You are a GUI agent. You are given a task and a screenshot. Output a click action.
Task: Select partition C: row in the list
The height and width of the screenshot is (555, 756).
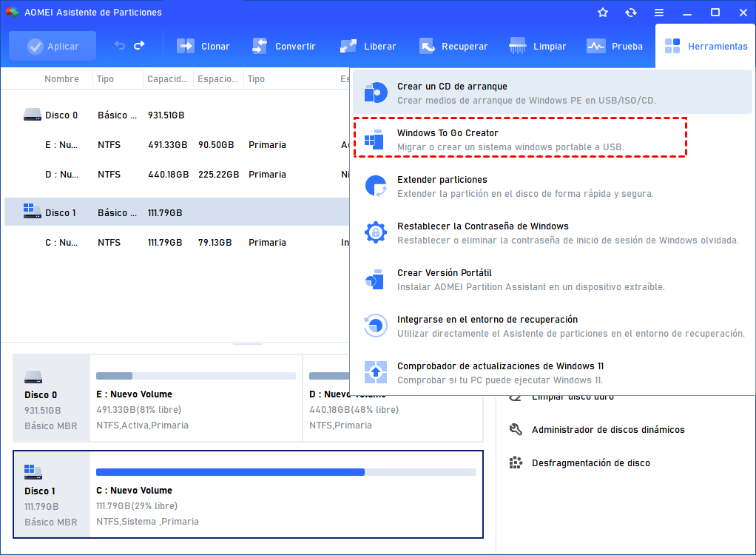tap(177, 243)
